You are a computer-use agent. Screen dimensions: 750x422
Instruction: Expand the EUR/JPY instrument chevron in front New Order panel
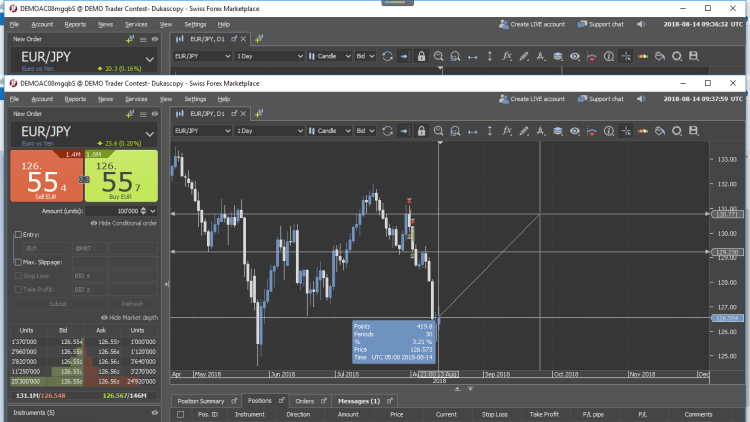150,134
